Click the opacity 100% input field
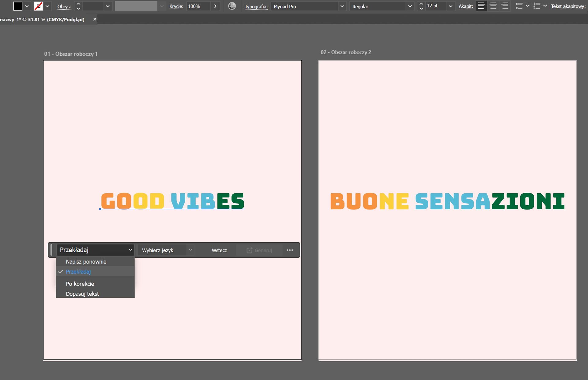The width and height of the screenshot is (588, 380). (x=198, y=6)
